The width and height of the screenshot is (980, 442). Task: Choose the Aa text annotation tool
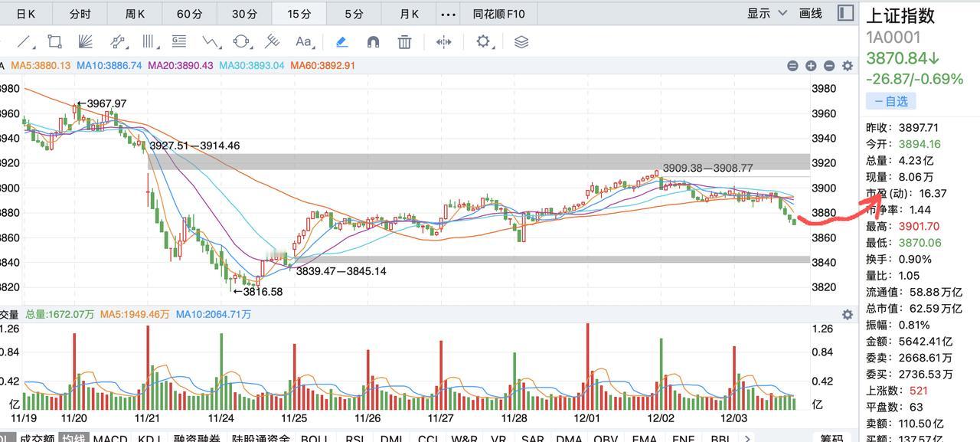pos(304,42)
